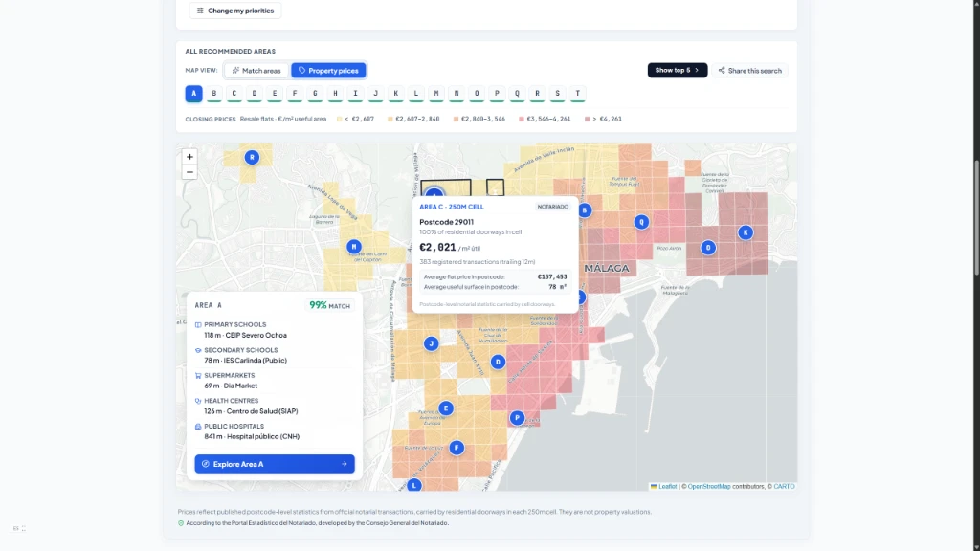Click the €3,546–4,261 legend swatch

(522, 119)
